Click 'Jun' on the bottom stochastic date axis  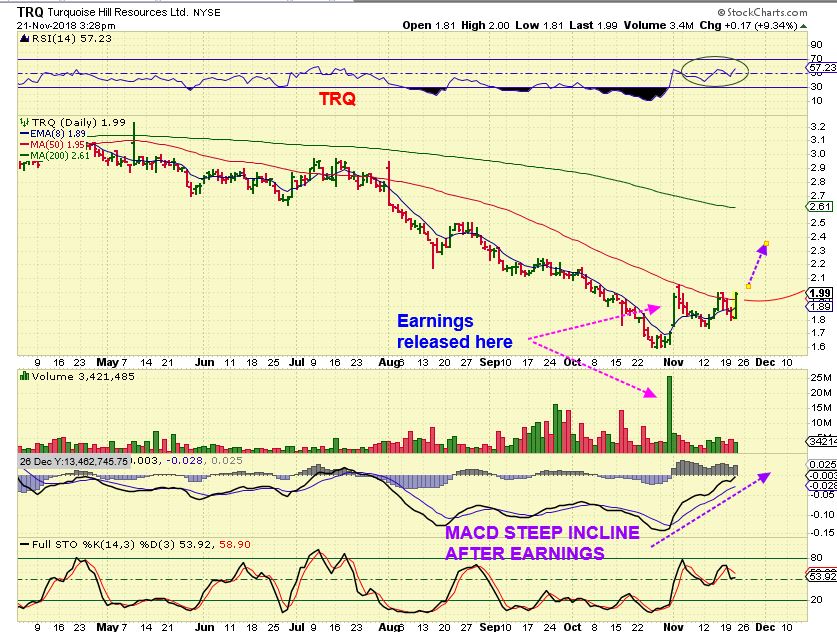click(204, 627)
